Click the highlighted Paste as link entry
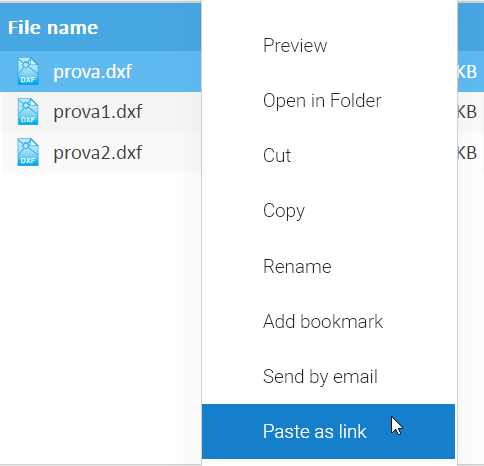Screen dimensions: 484x466 [328, 431]
